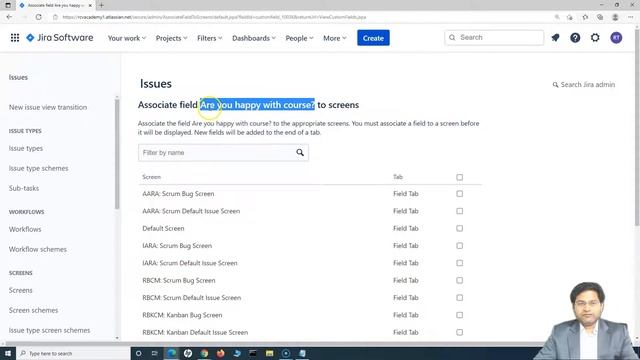Screen dimensions: 640x360
Task: Open the user profile avatar
Action: point(616,38)
